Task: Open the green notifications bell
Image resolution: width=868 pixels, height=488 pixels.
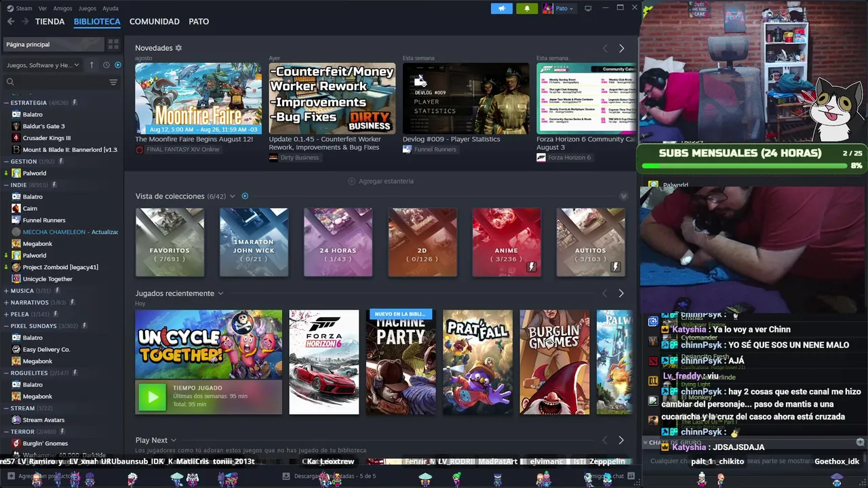Action: tap(527, 8)
